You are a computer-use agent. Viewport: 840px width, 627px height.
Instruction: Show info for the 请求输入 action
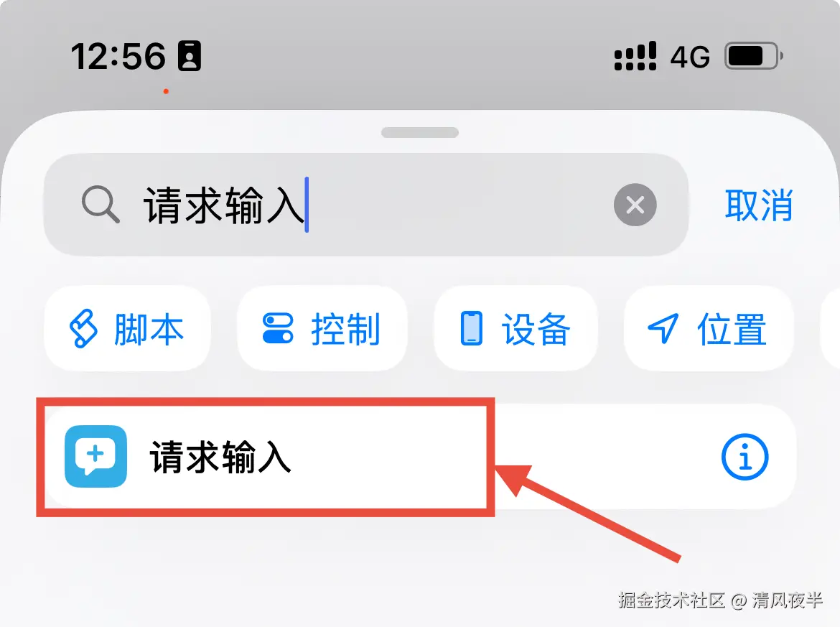tap(745, 457)
